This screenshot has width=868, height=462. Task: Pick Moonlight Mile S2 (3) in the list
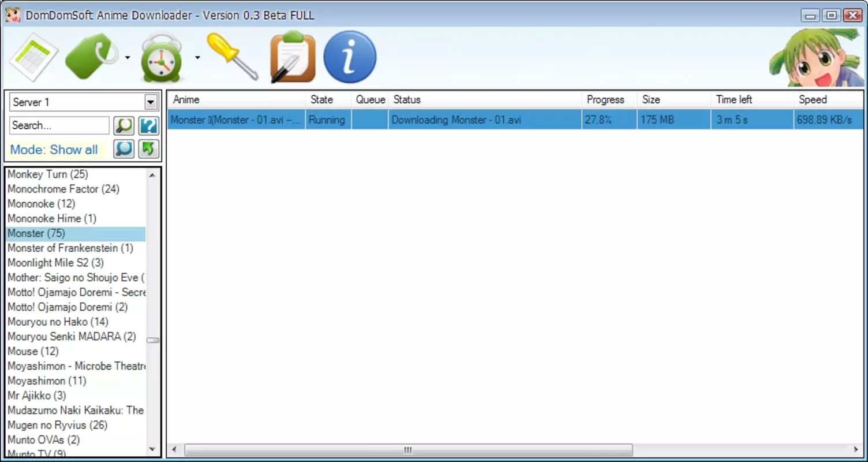76,263
